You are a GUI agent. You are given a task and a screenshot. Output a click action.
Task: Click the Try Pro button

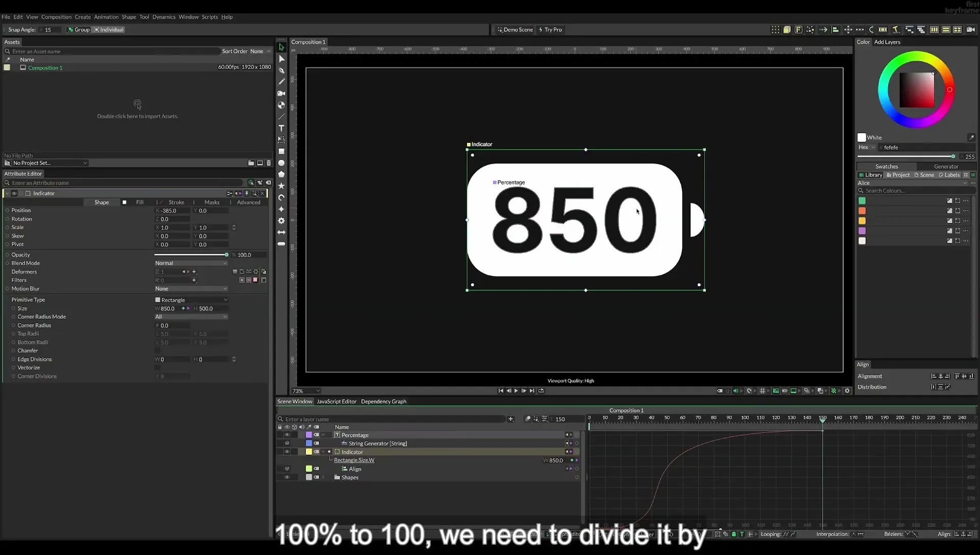tap(550, 30)
